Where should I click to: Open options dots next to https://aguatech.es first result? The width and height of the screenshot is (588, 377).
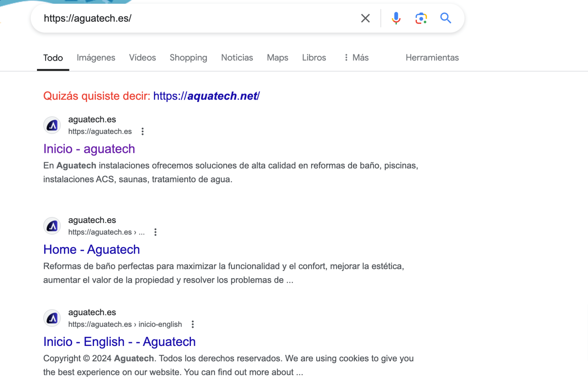[x=142, y=132]
